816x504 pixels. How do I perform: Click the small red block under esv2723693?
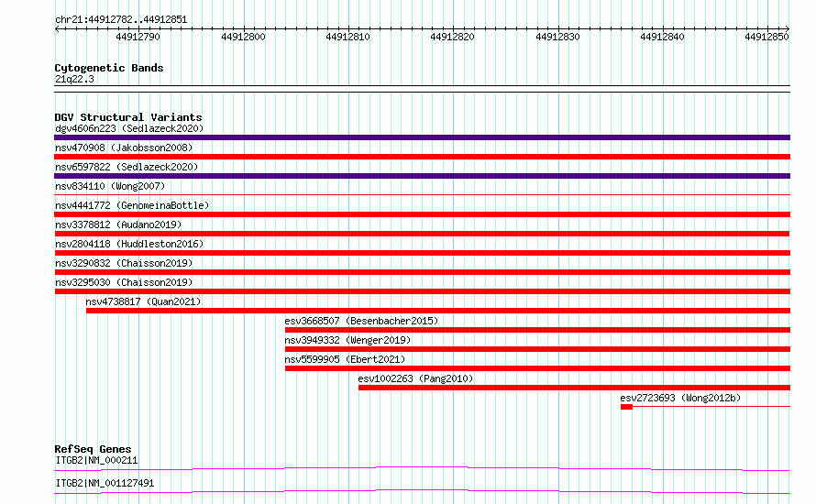pyautogui.click(x=626, y=407)
